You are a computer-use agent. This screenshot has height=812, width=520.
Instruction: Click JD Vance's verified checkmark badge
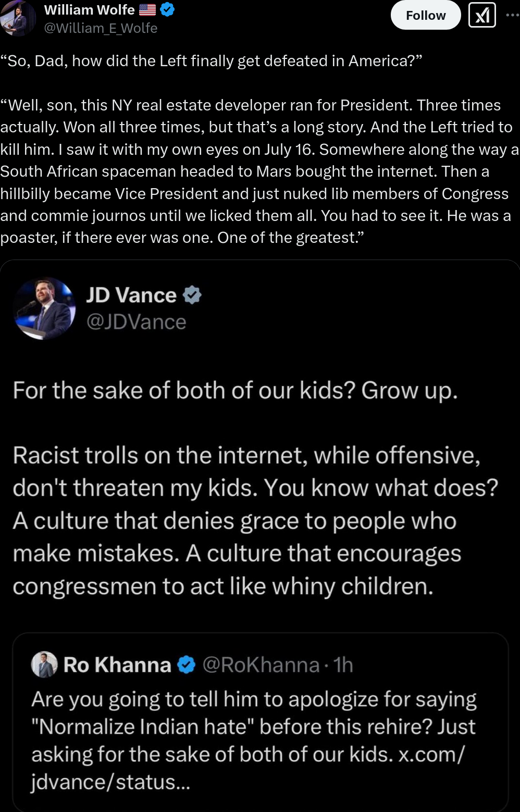pyautogui.click(x=192, y=295)
